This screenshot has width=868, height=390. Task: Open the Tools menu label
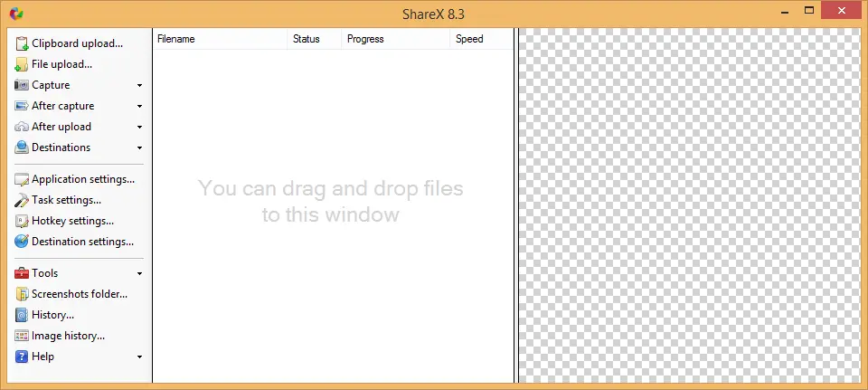45,273
